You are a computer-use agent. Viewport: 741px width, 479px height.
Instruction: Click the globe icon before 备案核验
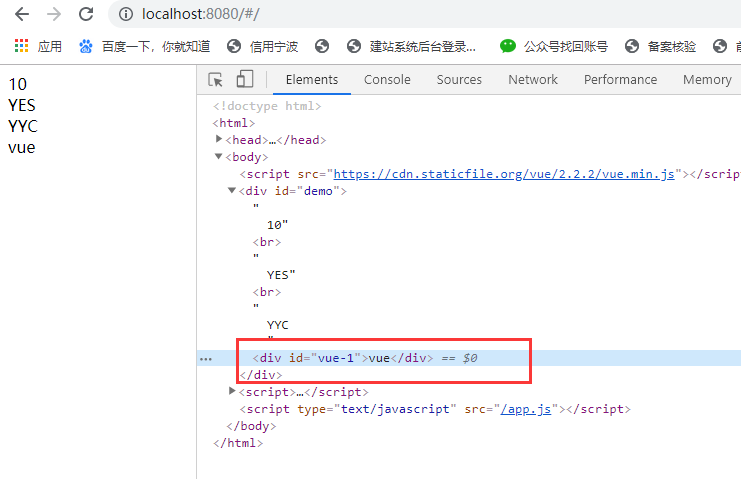coord(632,46)
